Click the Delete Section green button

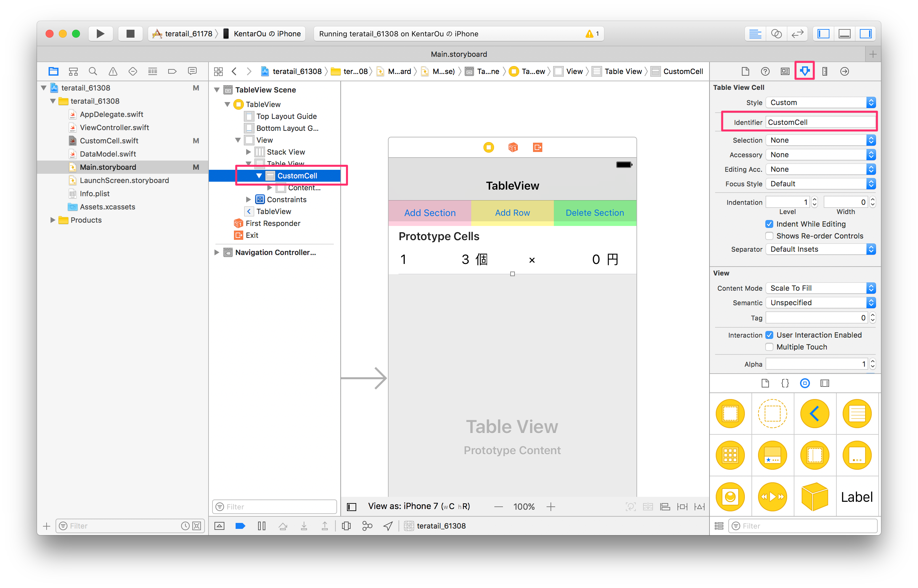point(594,213)
